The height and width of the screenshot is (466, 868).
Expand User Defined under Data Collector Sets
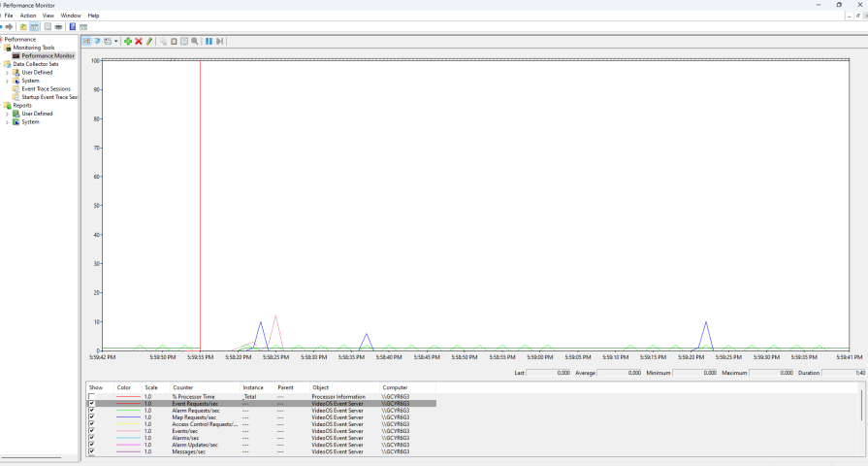[7, 72]
